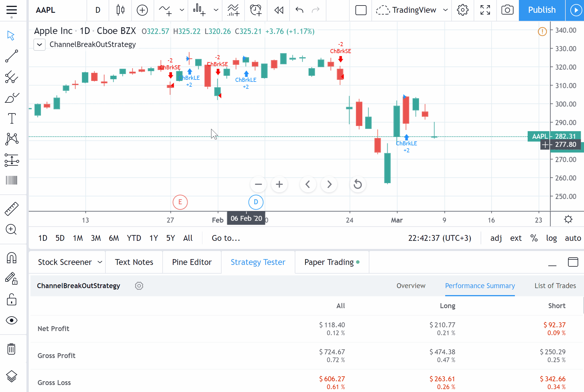Switch timeframe to 1Y
This screenshot has width=584, height=392.
tap(154, 238)
